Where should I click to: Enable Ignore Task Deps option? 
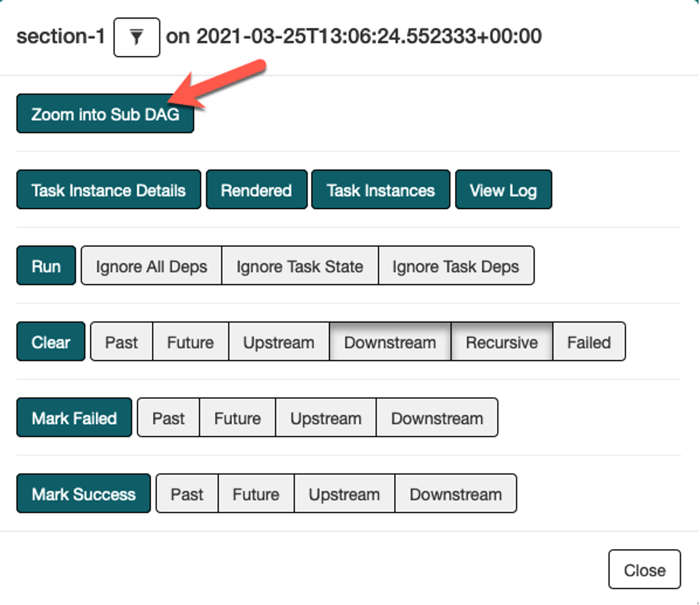pos(456,266)
